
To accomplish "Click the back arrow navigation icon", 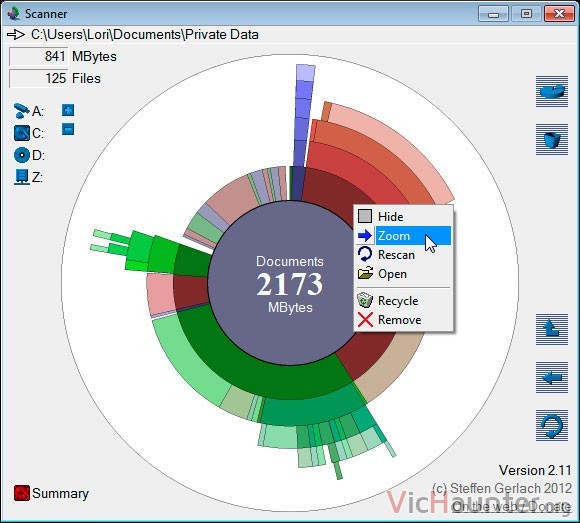I will click(552, 377).
